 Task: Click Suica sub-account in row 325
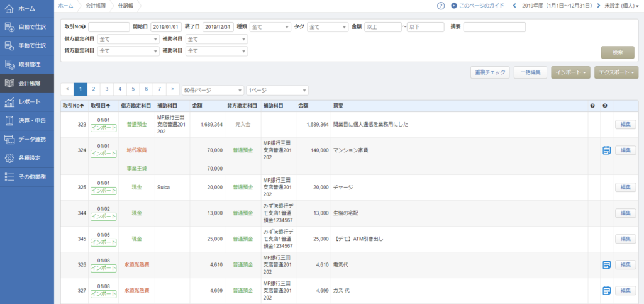(x=163, y=188)
